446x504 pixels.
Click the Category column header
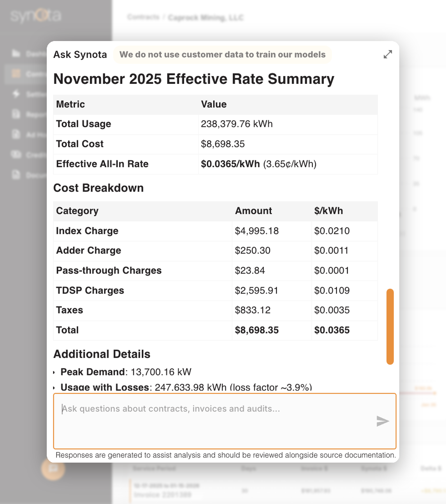77,211
